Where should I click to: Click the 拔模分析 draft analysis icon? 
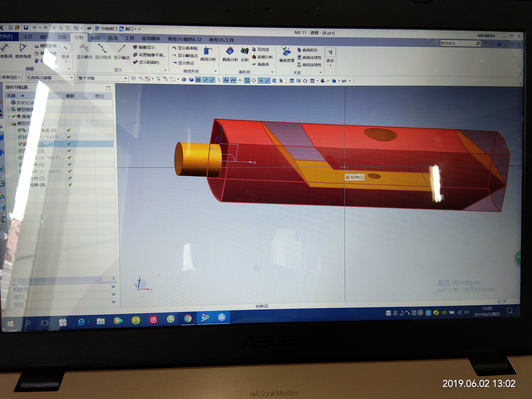(262, 57)
